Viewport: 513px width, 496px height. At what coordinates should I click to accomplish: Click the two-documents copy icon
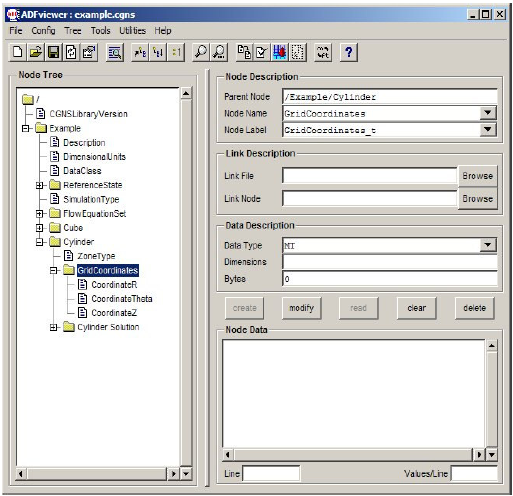coord(244,52)
